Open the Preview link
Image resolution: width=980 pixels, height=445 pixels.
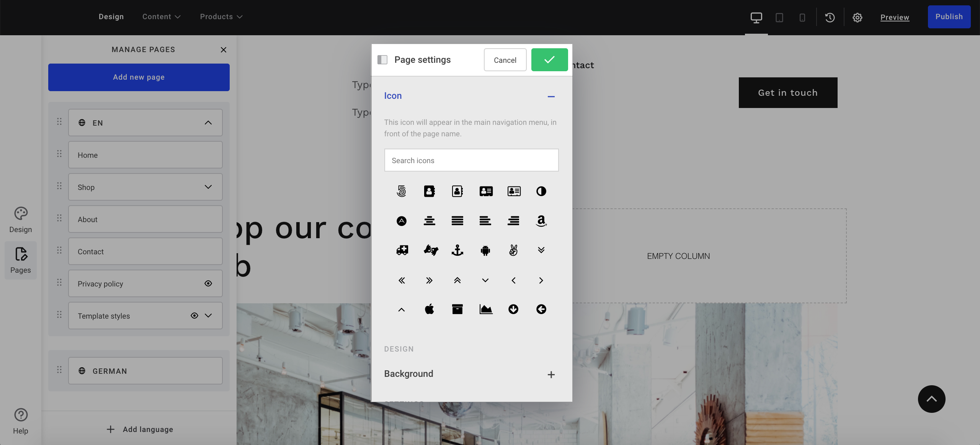pos(895,17)
